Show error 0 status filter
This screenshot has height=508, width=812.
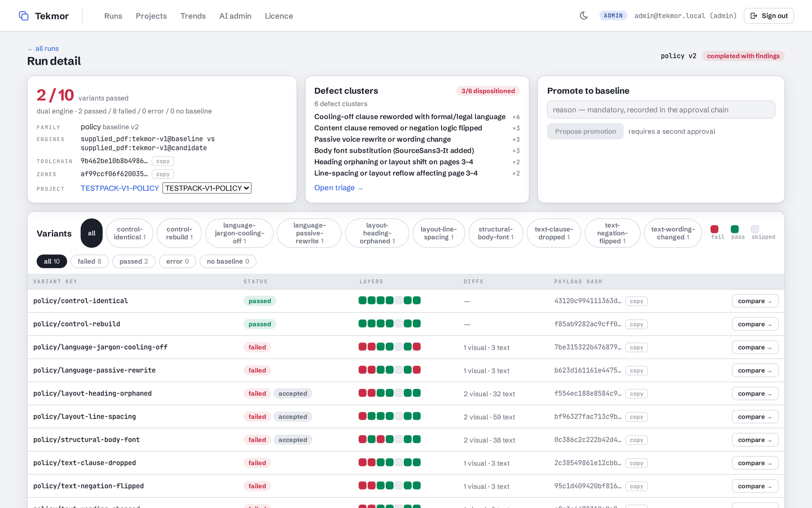tap(177, 261)
